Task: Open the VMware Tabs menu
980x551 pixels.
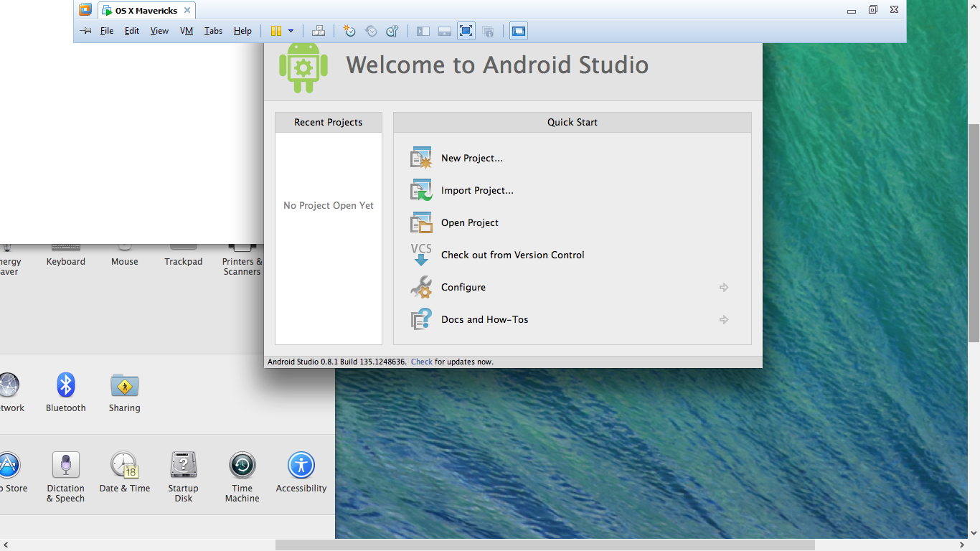Action: [213, 31]
